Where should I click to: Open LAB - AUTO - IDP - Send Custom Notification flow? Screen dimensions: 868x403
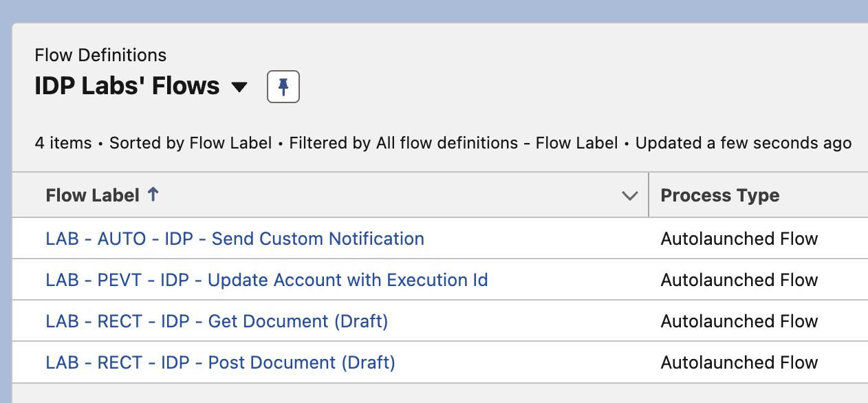coord(235,239)
